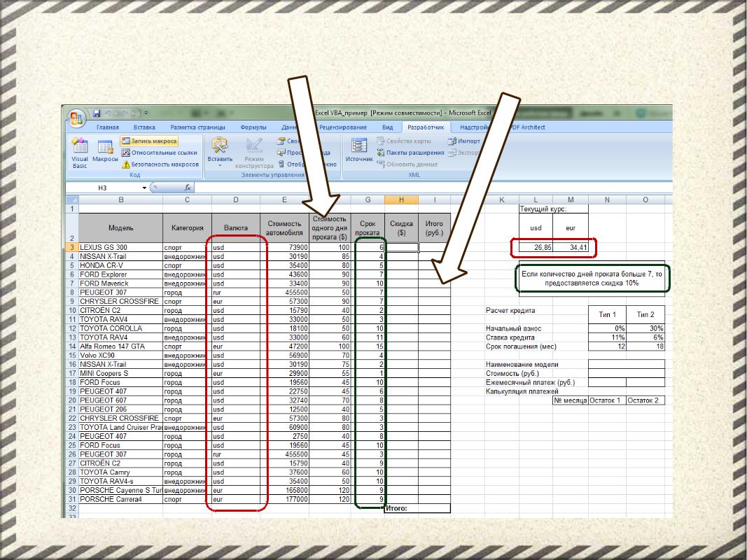This screenshot has width=747, height=560.
Task: Open the Разметка страницы tab
Action: tap(197, 127)
